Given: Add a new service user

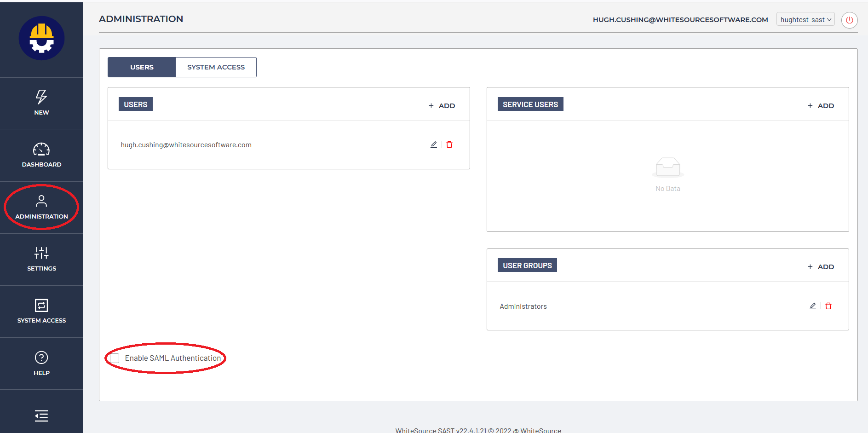Looking at the screenshot, I should (821, 106).
